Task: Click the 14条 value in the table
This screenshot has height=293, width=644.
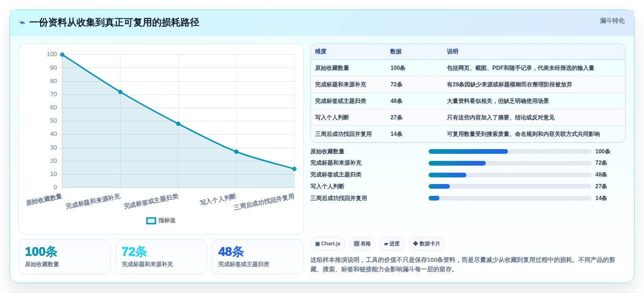Action: [396, 134]
